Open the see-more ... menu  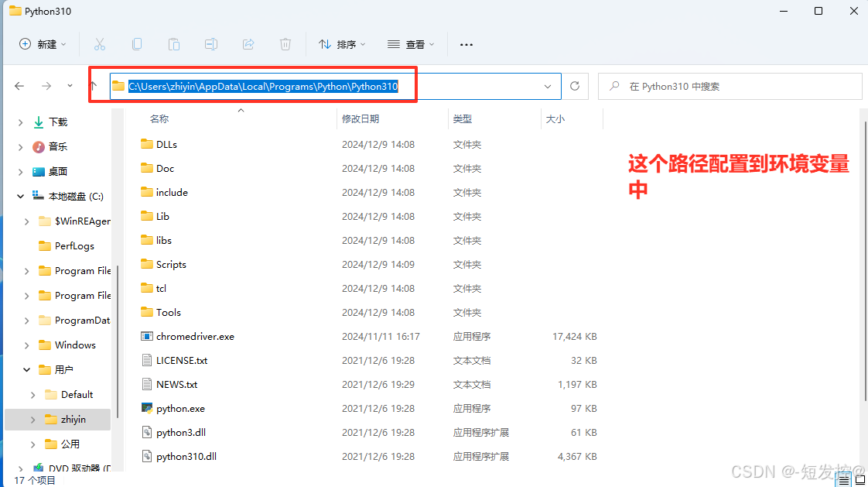point(466,44)
